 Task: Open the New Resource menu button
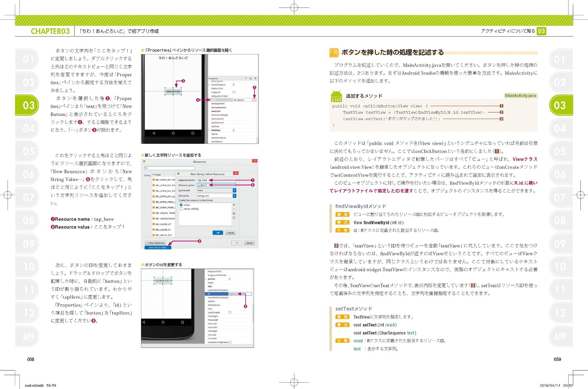click(x=156, y=243)
